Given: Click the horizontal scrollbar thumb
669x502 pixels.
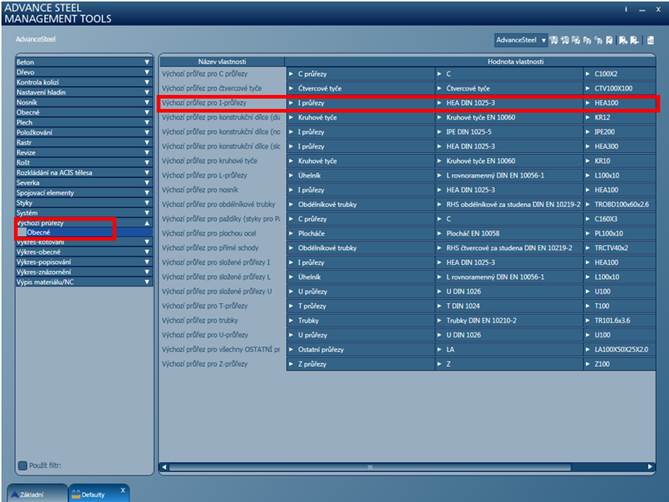Looking at the screenshot, I should click(370, 467).
